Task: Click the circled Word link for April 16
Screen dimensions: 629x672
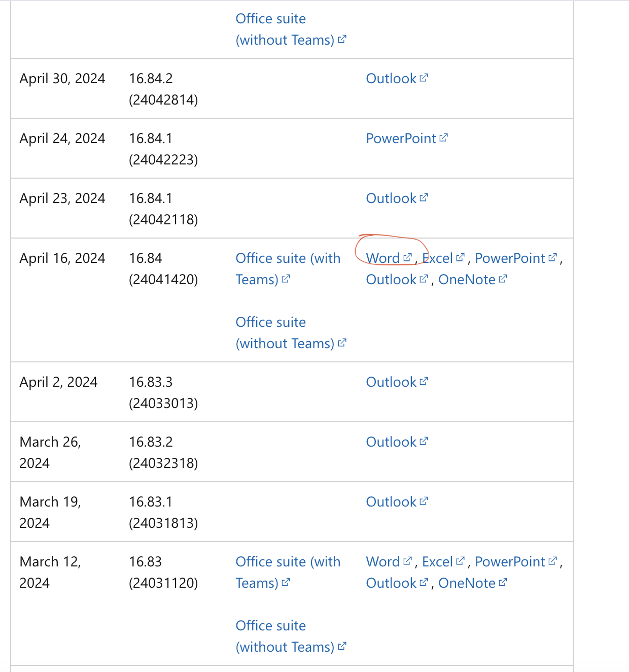Action: (383, 258)
